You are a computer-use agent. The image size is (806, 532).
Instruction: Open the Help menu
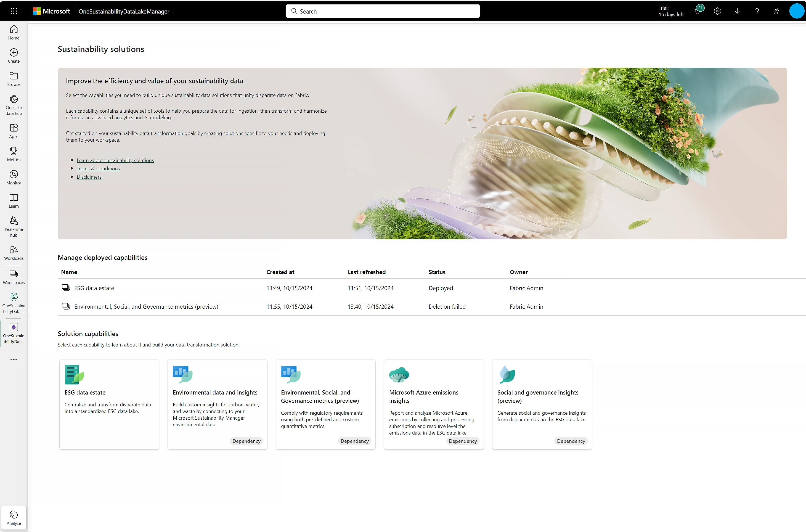coord(757,11)
